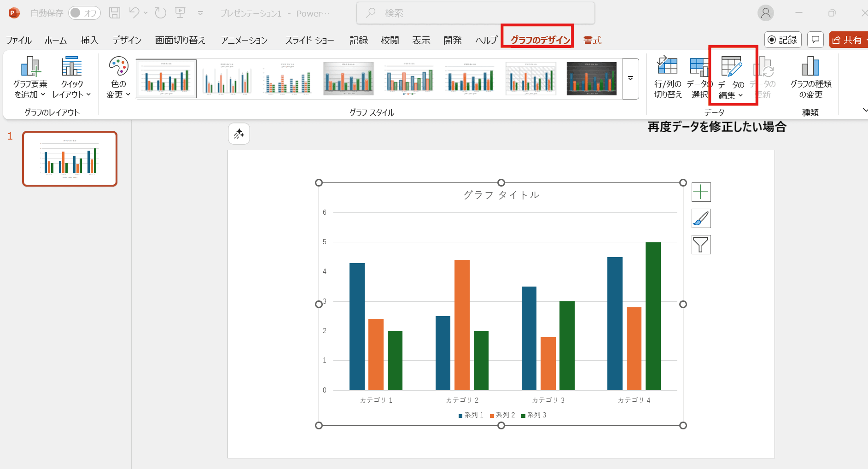868x469 pixels.
Task: Click the Save icon in title bar
Action: [115, 13]
